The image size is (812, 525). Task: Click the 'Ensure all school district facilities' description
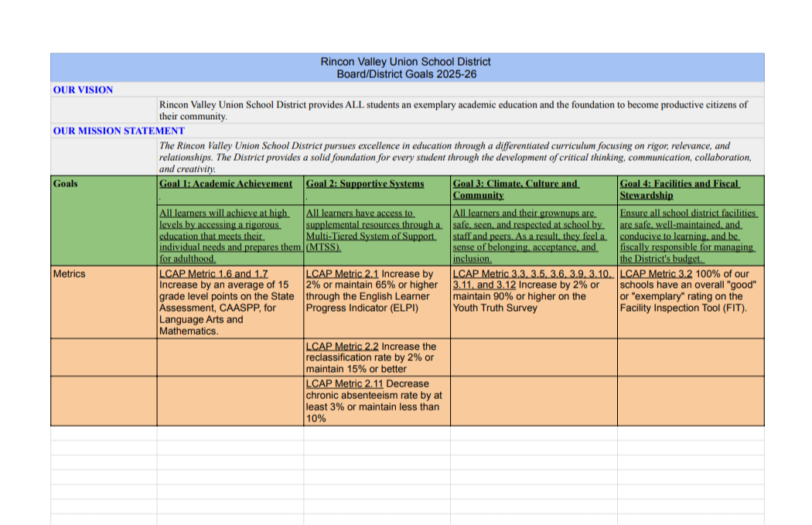(688, 236)
